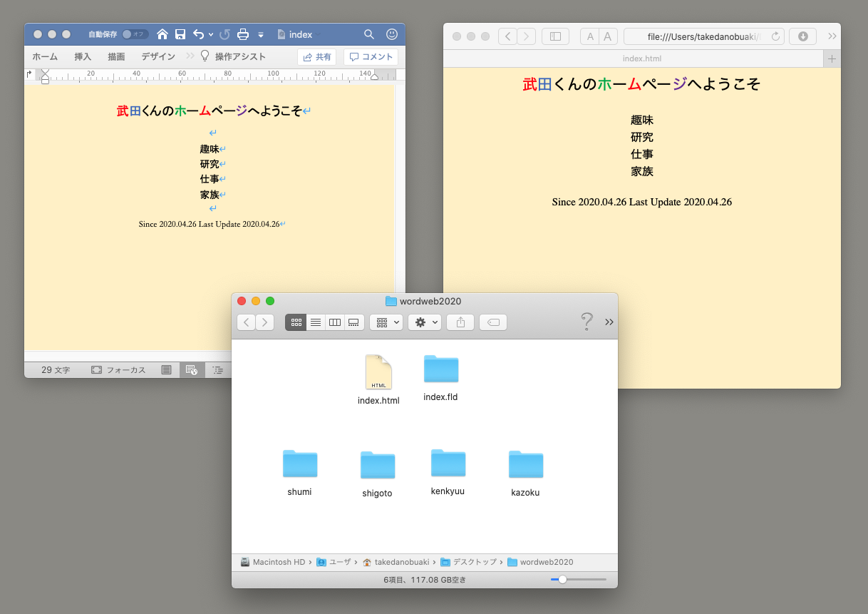Screen dimensions: 868x614
Task: Click the Finder share icon
Action: [460, 322]
